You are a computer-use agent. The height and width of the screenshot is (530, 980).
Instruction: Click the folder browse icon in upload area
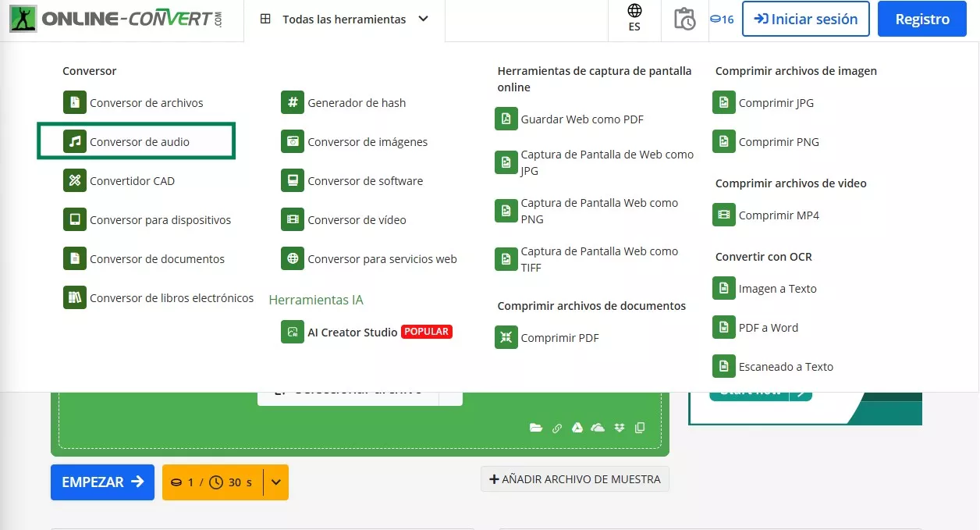[x=535, y=428]
